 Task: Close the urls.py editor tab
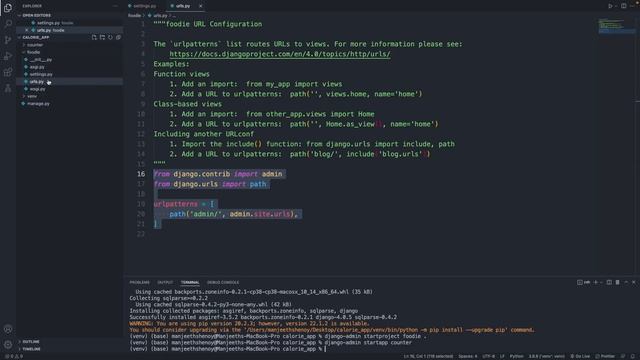200,6
